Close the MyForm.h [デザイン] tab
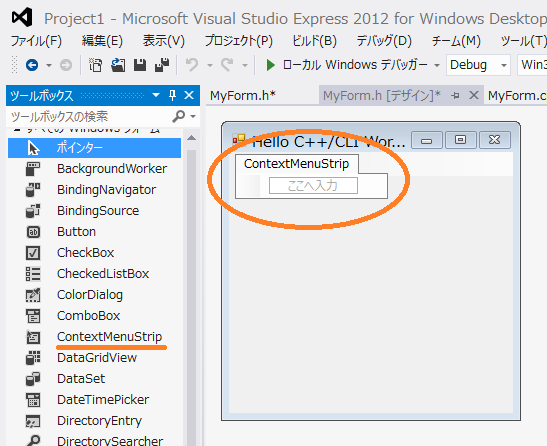Viewport: 547px width, 446px height. point(473,95)
